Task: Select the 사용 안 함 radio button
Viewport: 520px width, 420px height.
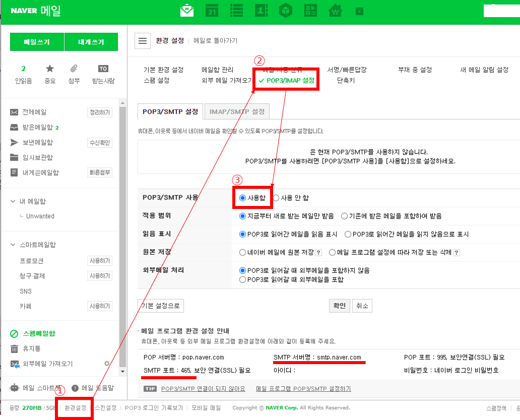Action: 276,198
